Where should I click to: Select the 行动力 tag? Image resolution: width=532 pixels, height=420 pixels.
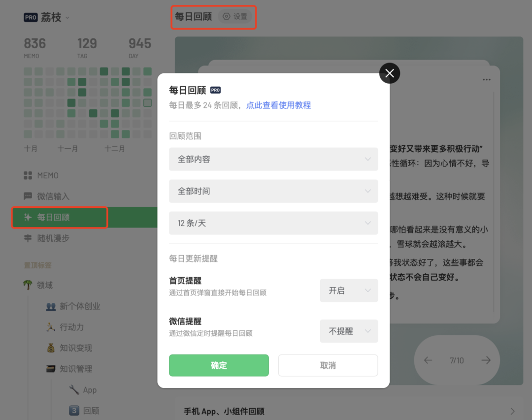click(71, 327)
